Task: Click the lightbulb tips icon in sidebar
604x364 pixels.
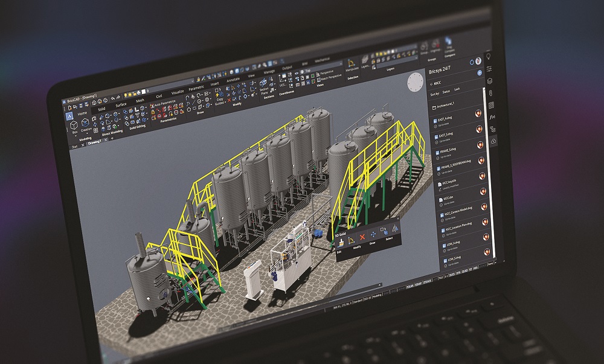Action: point(488,57)
